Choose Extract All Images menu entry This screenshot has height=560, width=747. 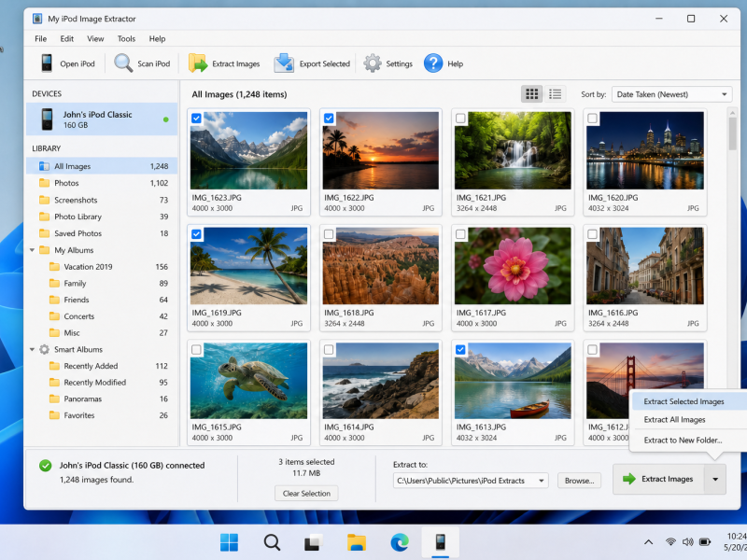tap(689, 419)
